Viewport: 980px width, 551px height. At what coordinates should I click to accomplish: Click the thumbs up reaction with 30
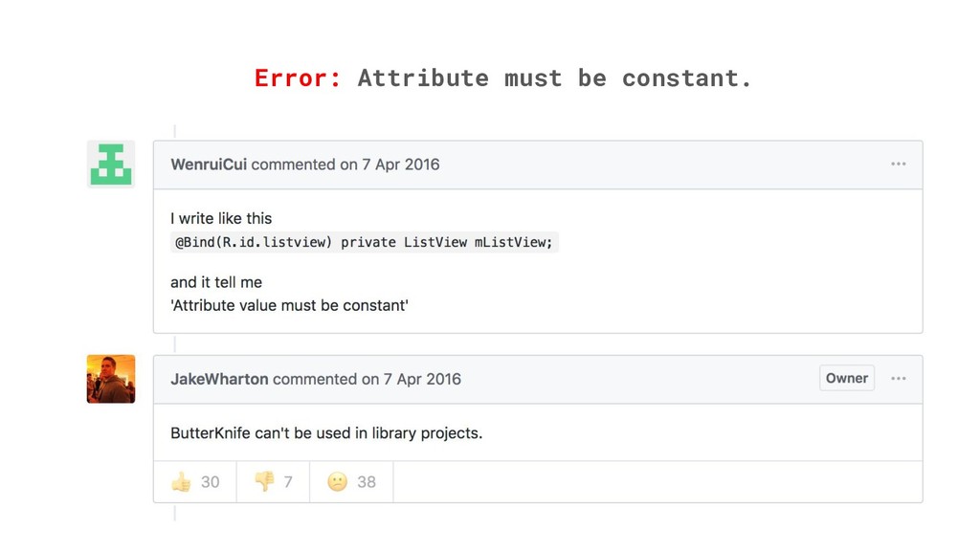click(195, 482)
